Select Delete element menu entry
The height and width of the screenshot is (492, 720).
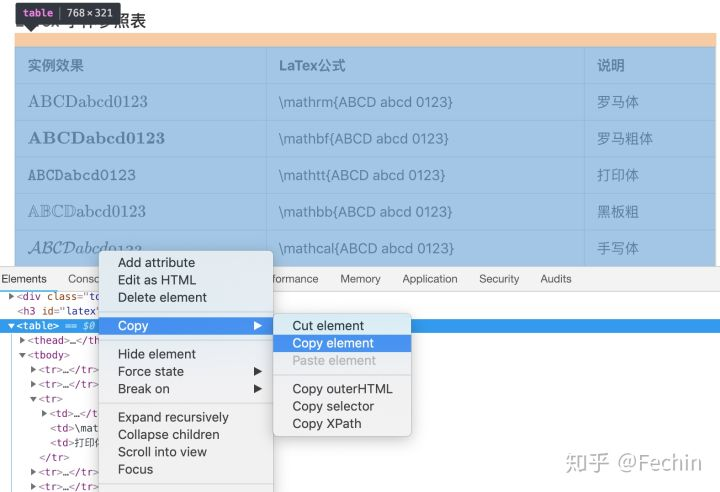(x=186, y=297)
